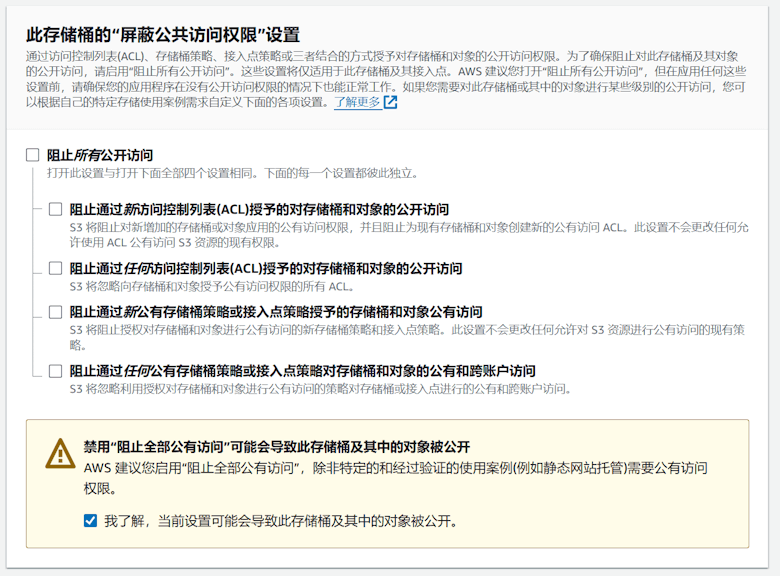Viewport: 780px width, 576px height.
Task: Click the yellow warning triangle icon
Action: pyautogui.click(x=60, y=453)
